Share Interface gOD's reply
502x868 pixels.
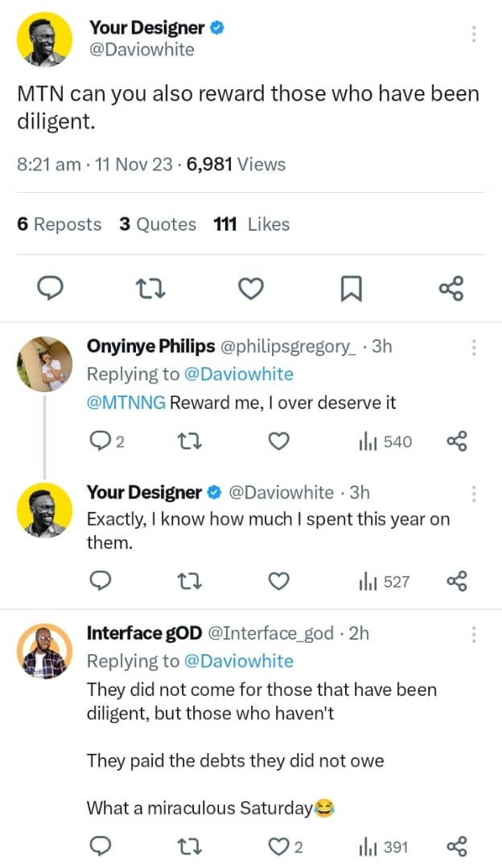pos(456,846)
